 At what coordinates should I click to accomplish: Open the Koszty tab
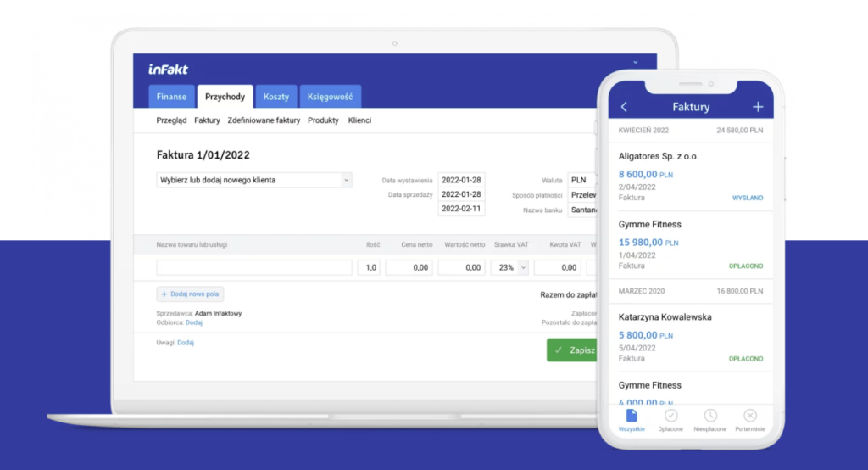pos(276,97)
